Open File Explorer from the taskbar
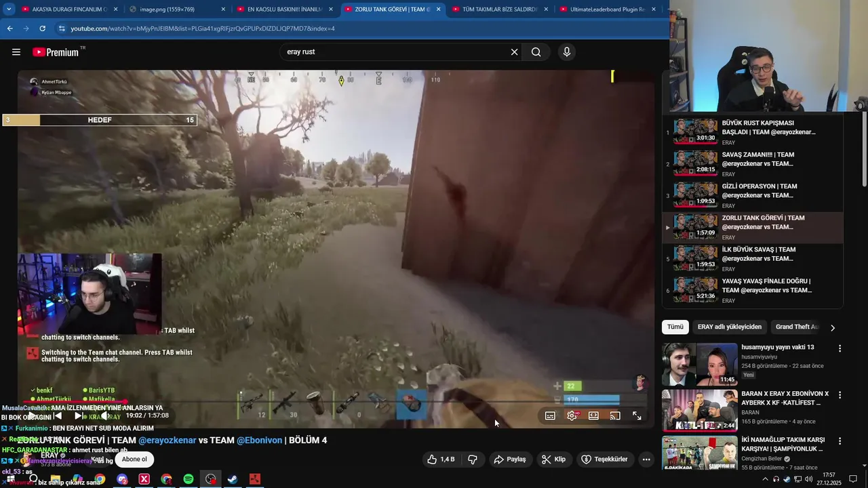The width and height of the screenshot is (868, 488). coord(56,479)
